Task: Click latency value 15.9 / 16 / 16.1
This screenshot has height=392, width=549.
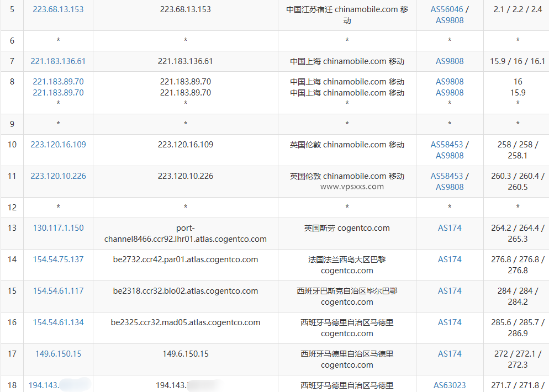Action: [x=518, y=61]
